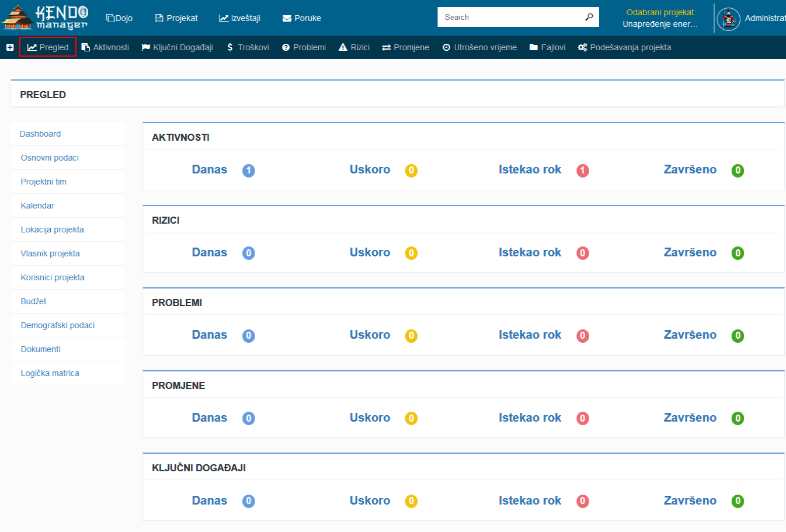Open Projektni tim in the sidebar
The height and width of the screenshot is (532, 786).
pos(44,182)
